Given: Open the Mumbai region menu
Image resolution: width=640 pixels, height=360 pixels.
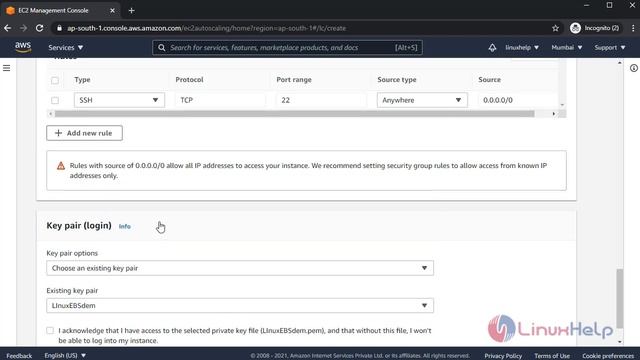Looking at the screenshot, I should (567, 48).
